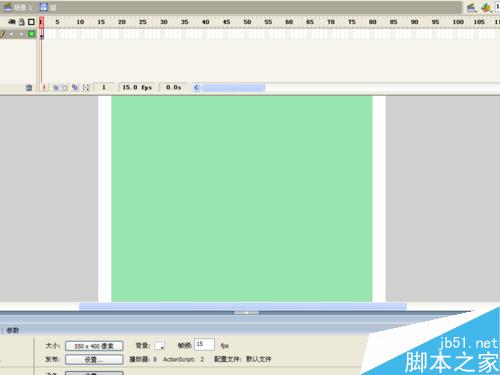Toggle green outline square of layer
This screenshot has height=375, width=500.
pos(32,34)
